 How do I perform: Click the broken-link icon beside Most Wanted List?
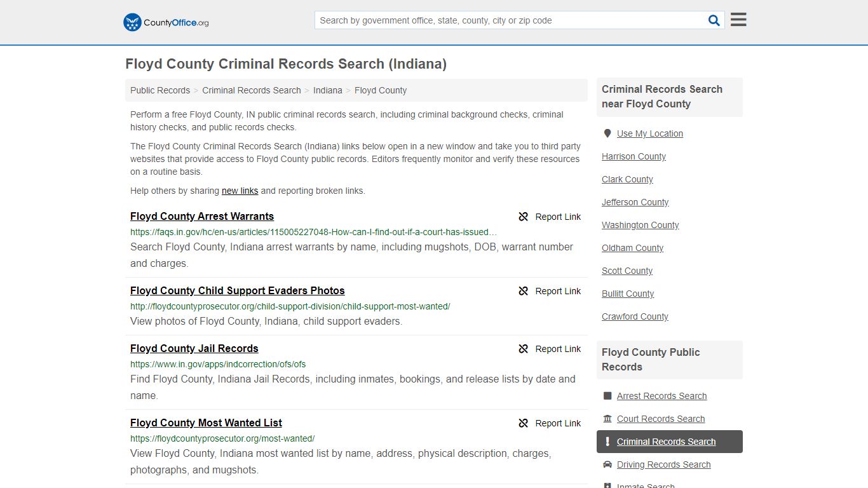click(524, 423)
